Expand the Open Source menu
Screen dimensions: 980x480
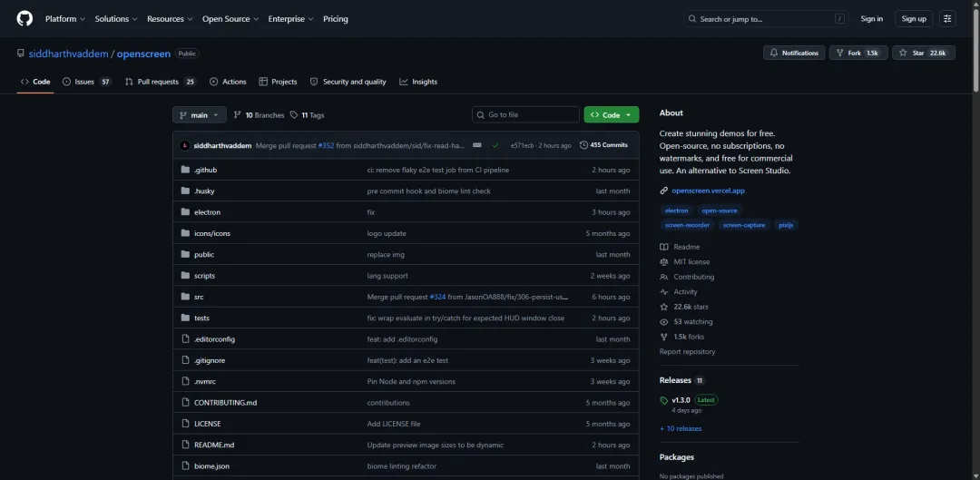pos(230,19)
